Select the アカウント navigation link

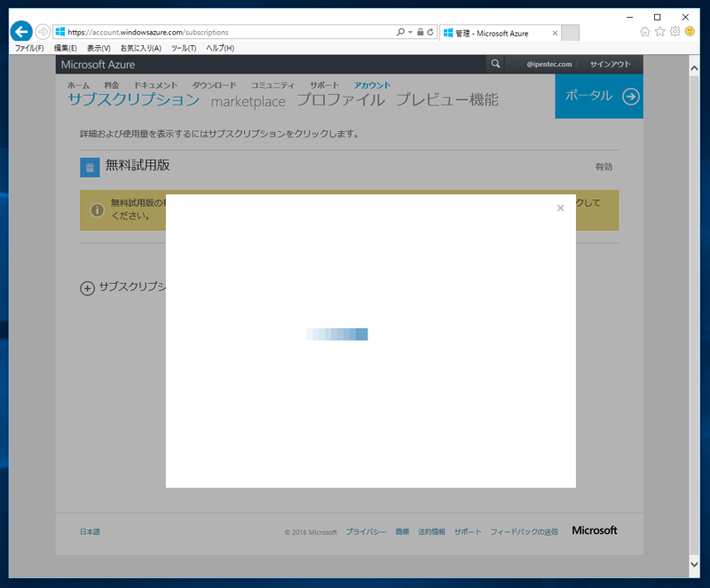(372, 85)
